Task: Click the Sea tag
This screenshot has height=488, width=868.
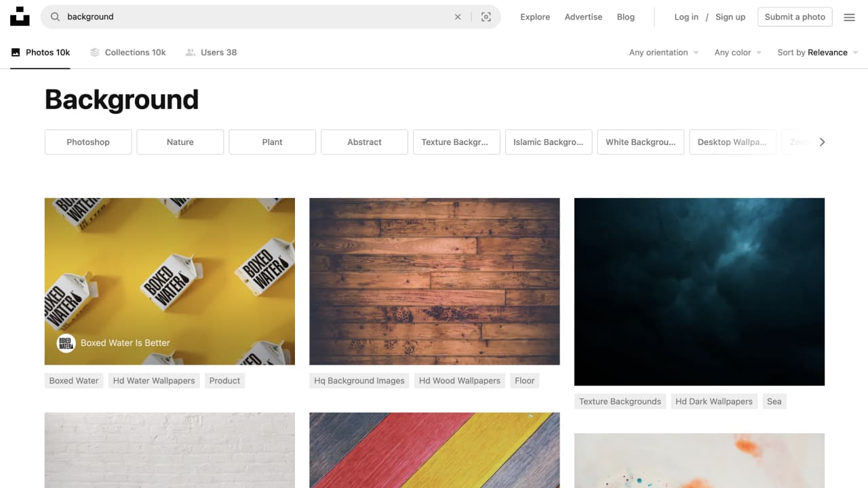Action: click(774, 401)
